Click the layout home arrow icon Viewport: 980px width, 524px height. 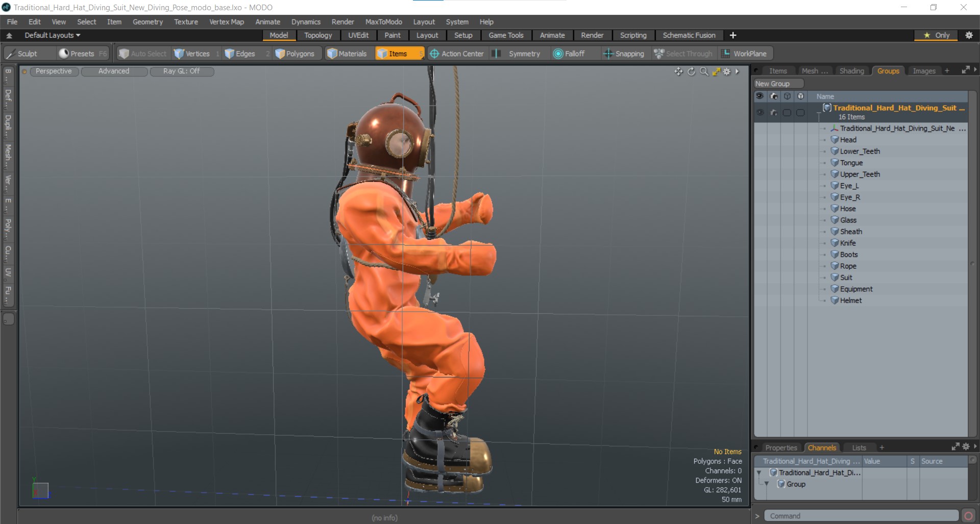pyautogui.click(x=9, y=35)
